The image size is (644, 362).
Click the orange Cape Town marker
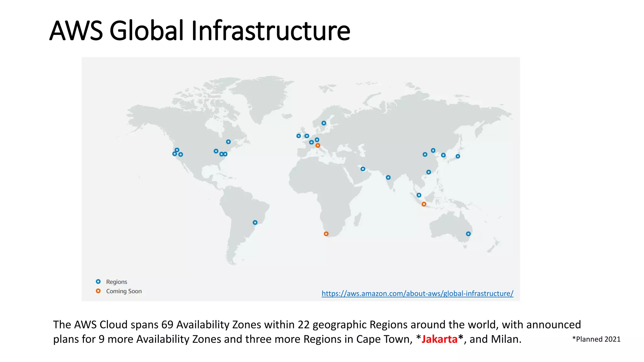coord(326,234)
